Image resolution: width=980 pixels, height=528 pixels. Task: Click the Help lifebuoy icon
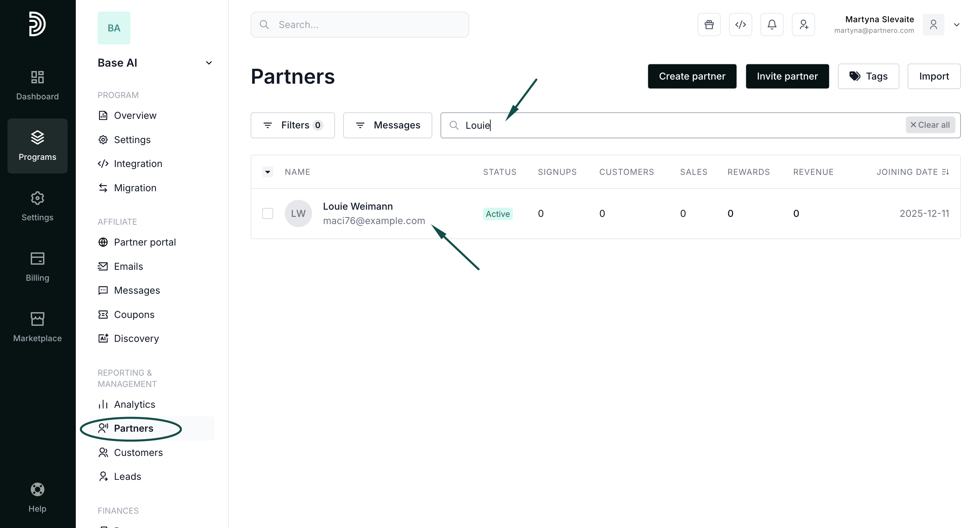[37, 489]
